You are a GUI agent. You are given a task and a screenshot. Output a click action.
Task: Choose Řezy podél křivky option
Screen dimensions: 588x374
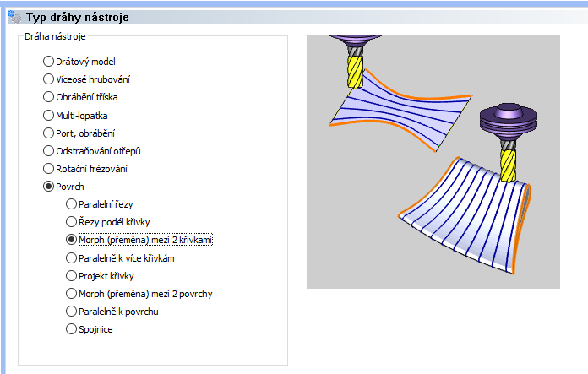[x=71, y=222]
